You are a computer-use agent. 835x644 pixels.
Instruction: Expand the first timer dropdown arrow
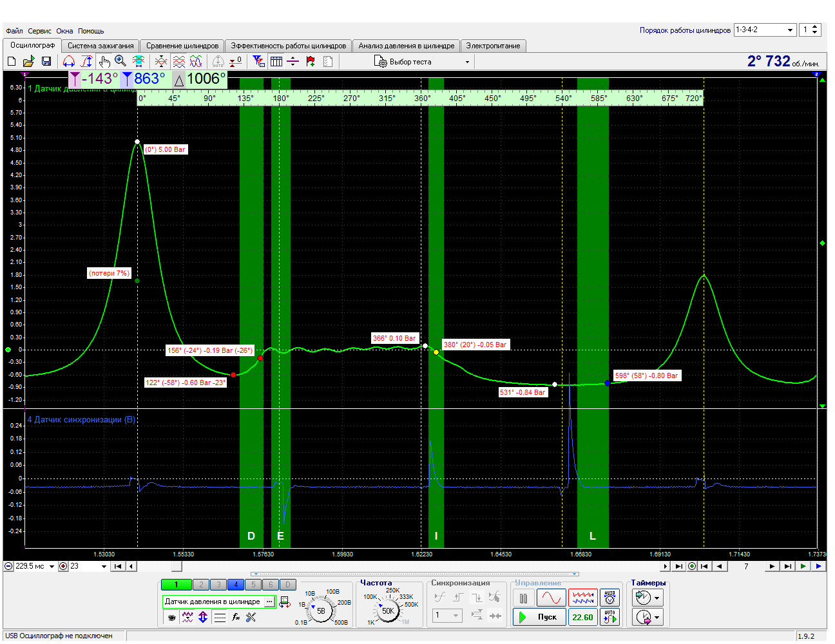pos(657,598)
